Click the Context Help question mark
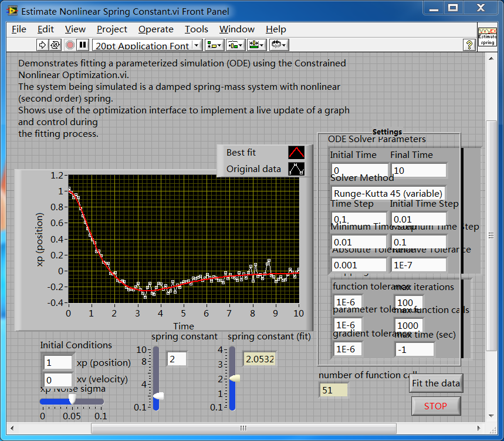Screen dimensions: 504x441 pos(469,45)
